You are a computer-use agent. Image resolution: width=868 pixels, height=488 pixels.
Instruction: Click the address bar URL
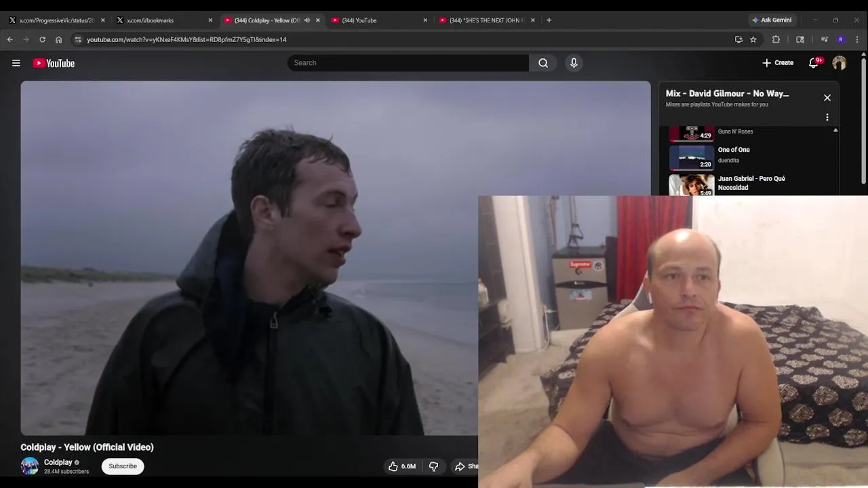pyautogui.click(x=186, y=39)
